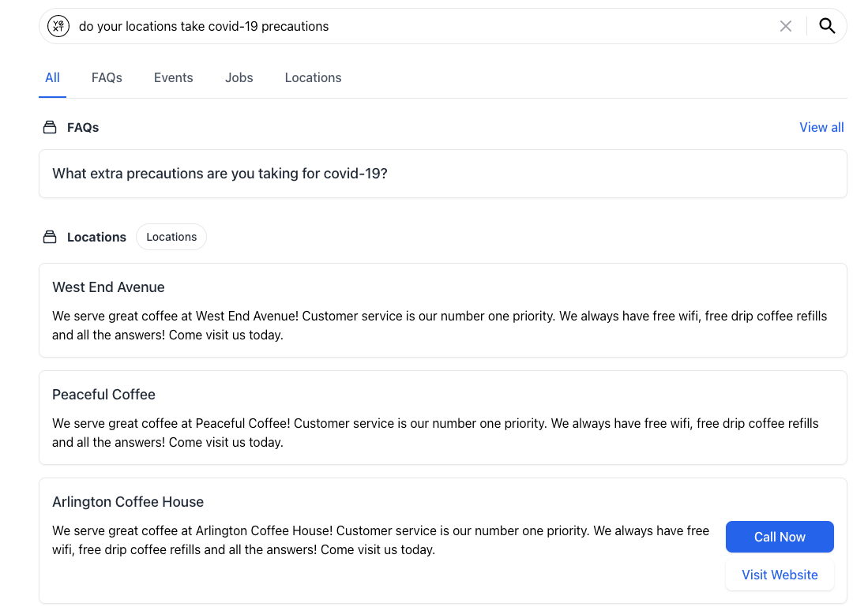Switch to the All tab
868x607 pixels.
(53, 78)
